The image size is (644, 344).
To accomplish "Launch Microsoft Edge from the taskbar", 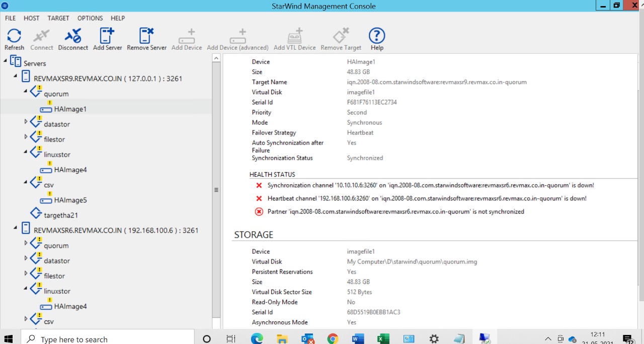I will click(257, 339).
